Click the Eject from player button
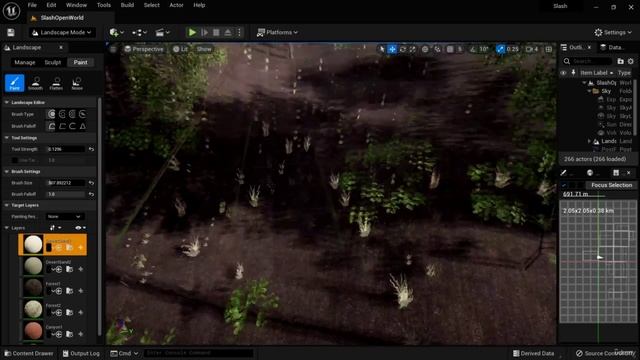The height and width of the screenshot is (360, 640). click(228, 32)
